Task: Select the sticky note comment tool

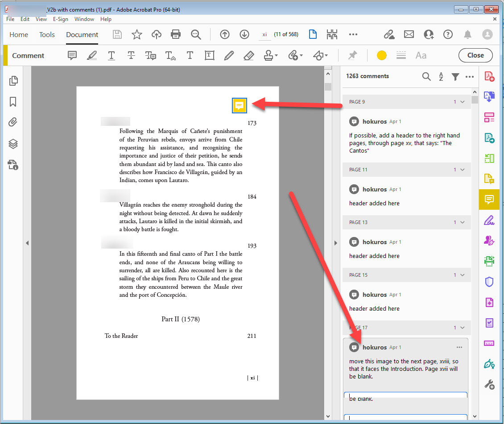Action: coord(72,55)
